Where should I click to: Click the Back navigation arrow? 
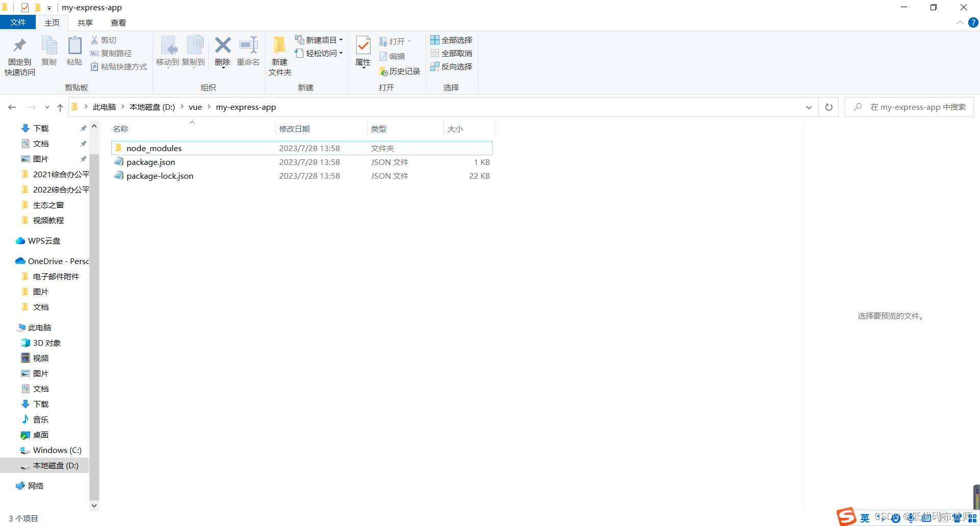point(12,107)
